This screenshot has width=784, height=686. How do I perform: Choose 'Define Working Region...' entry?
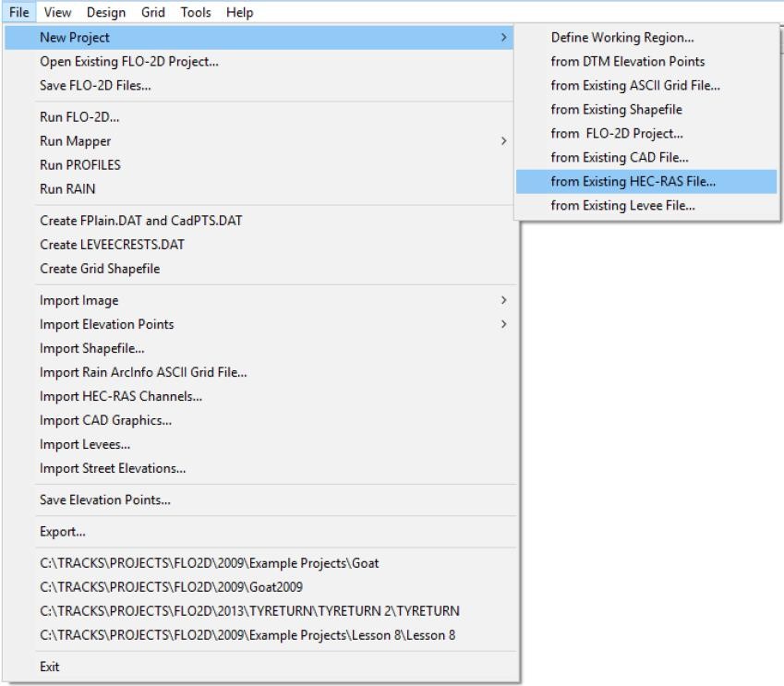pyautogui.click(x=622, y=38)
